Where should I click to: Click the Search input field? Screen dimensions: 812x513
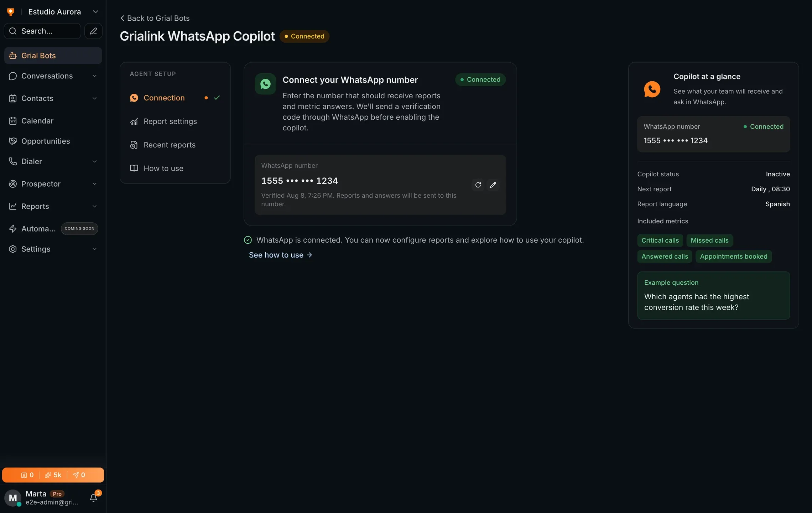tap(42, 31)
